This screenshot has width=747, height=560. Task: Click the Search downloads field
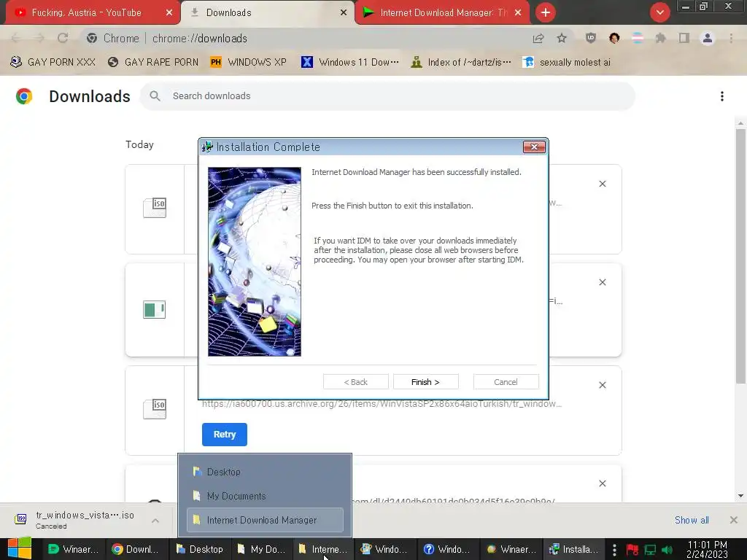387,96
